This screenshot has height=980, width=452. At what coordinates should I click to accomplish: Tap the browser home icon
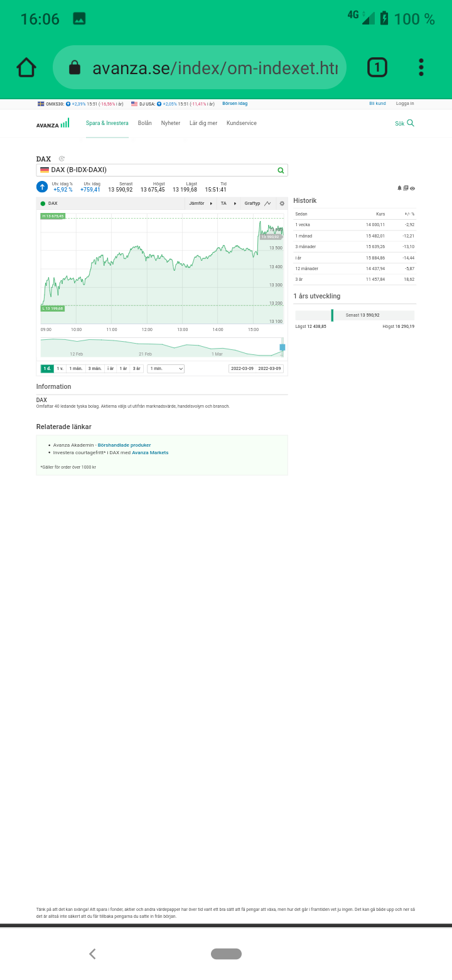(26, 67)
